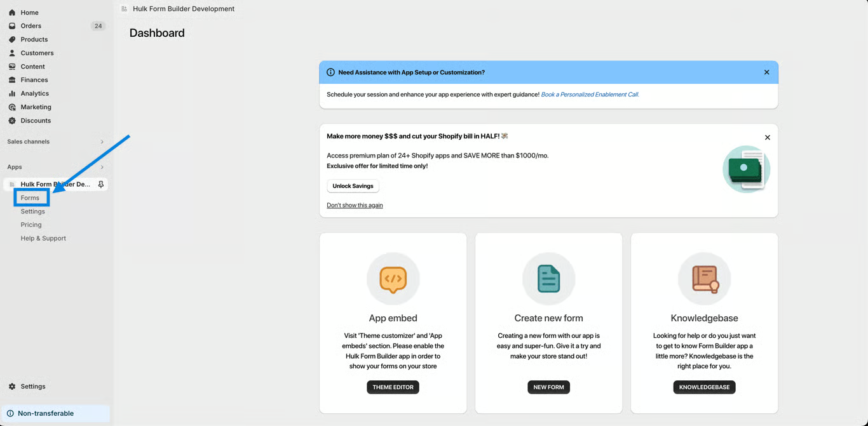The image size is (868, 426).
Task: Click the Finances bank icon
Action: (x=12, y=80)
